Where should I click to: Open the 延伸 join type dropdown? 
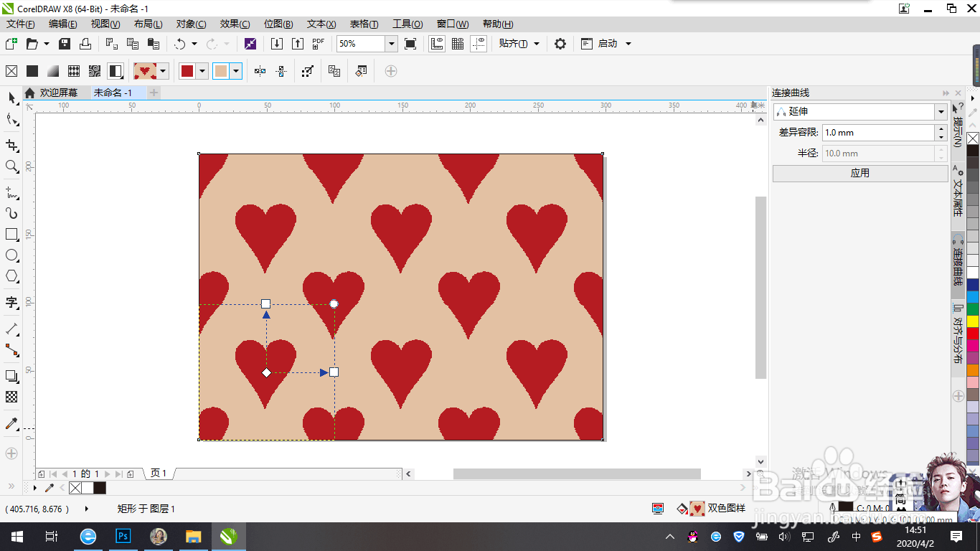(941, 112)
